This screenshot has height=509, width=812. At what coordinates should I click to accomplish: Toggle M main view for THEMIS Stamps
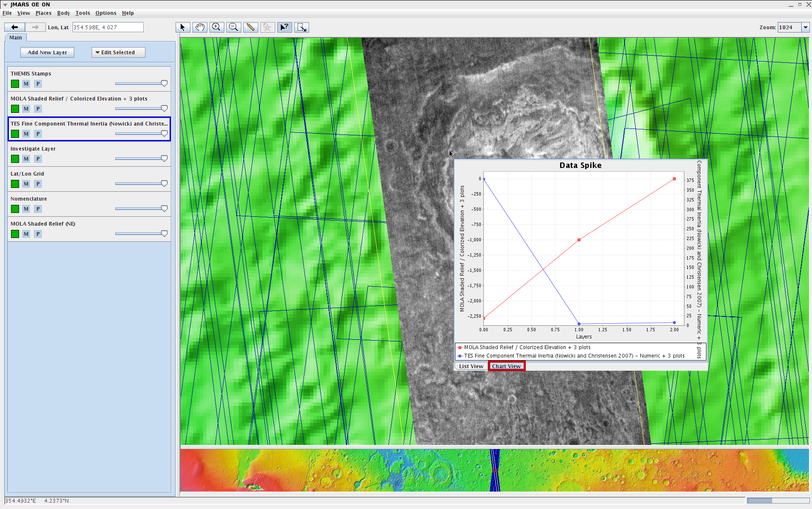point(26,84)
